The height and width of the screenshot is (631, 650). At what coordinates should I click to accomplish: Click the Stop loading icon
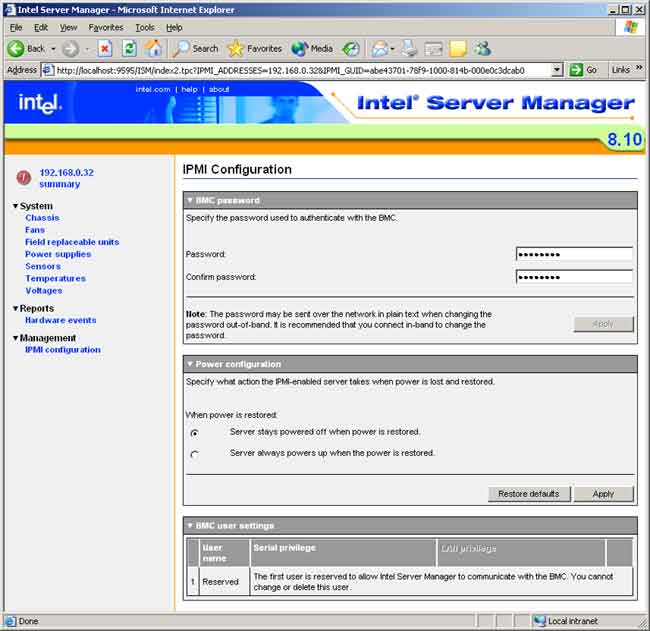105,48
